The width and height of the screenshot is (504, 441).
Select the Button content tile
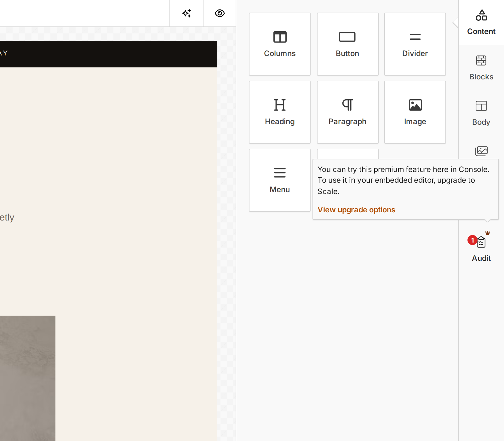coord(347,44)
